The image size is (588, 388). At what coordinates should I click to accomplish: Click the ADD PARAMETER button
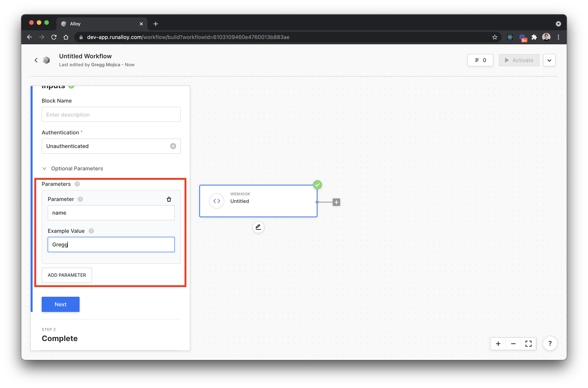67,275
